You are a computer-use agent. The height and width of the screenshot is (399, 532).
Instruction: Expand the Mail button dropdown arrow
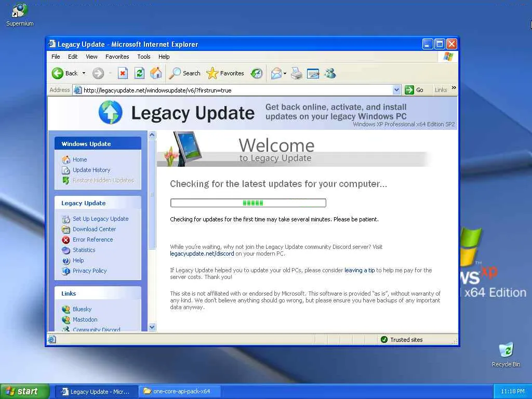[x=285, y=73]
